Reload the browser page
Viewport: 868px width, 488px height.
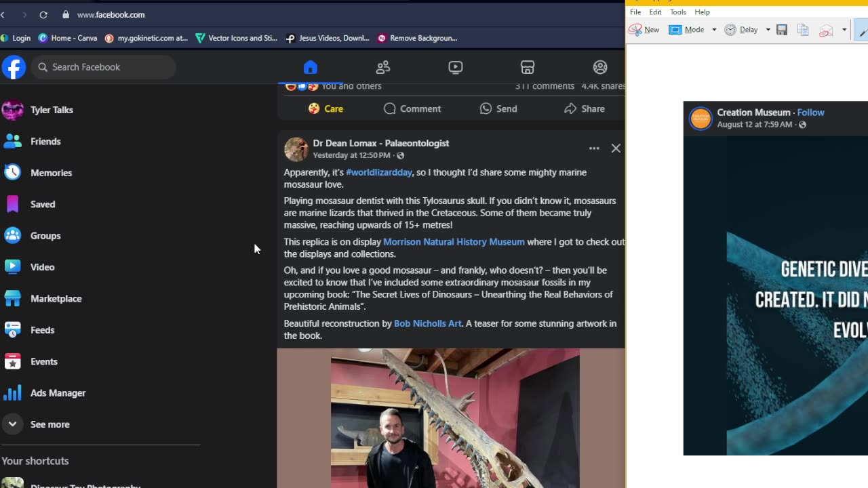(x=43, y=14)
